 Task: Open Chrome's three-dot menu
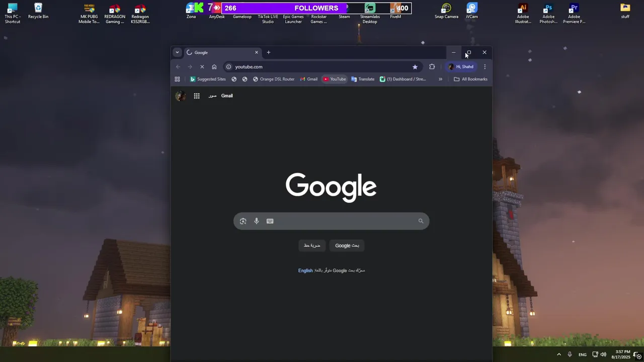[485, 67]
